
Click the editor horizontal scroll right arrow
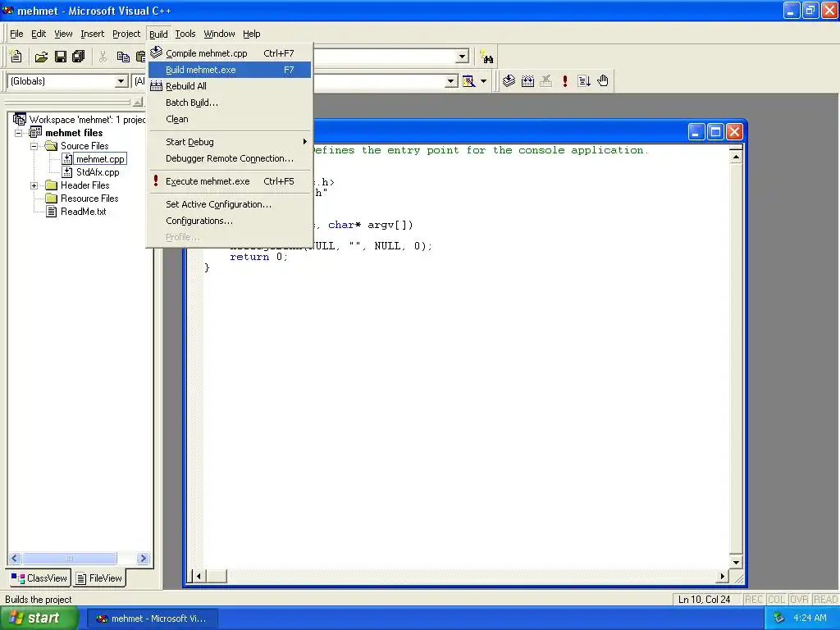(722, 577)
